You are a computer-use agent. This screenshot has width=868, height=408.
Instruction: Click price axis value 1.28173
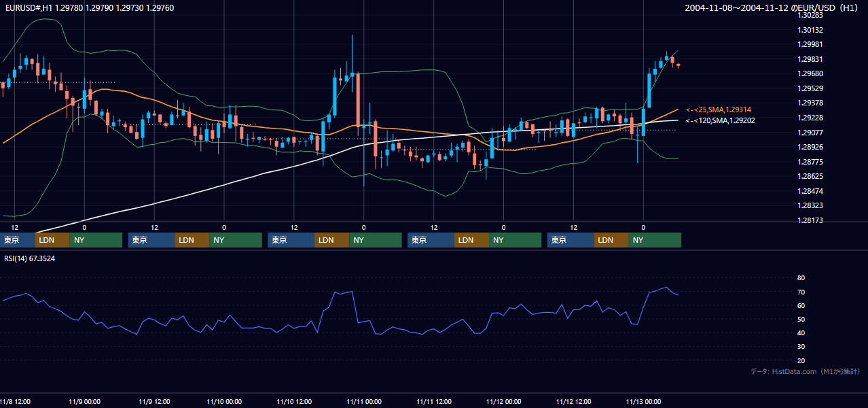[x=810, y=220]
